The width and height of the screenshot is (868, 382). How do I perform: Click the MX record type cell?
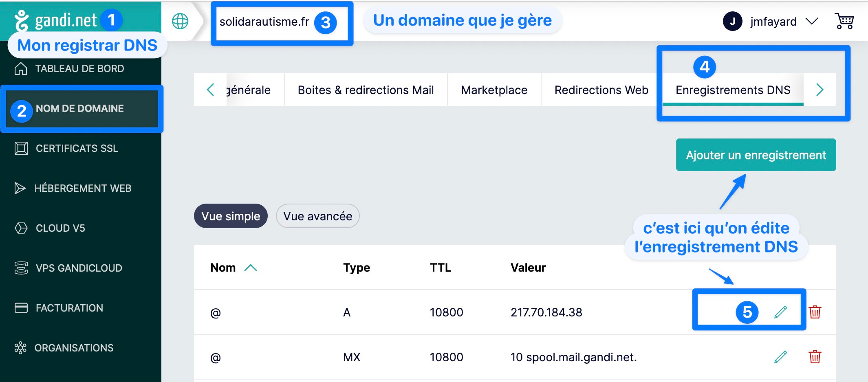point(352,357)
